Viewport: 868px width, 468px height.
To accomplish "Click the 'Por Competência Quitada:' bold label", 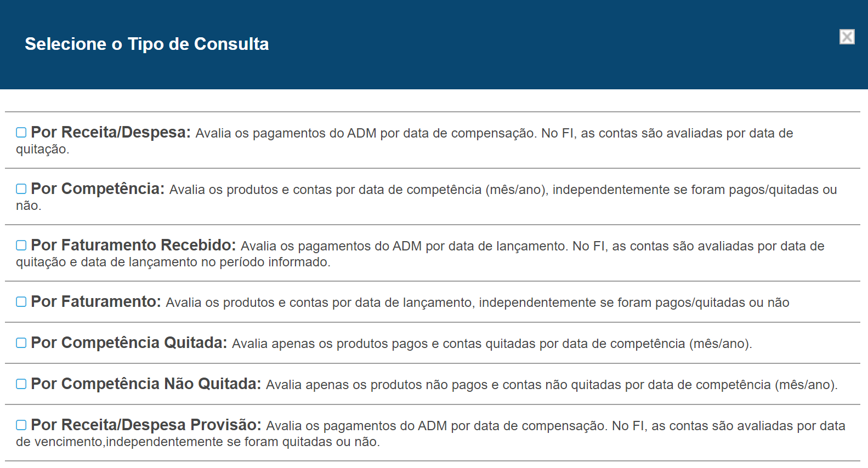I will (129, 343).
